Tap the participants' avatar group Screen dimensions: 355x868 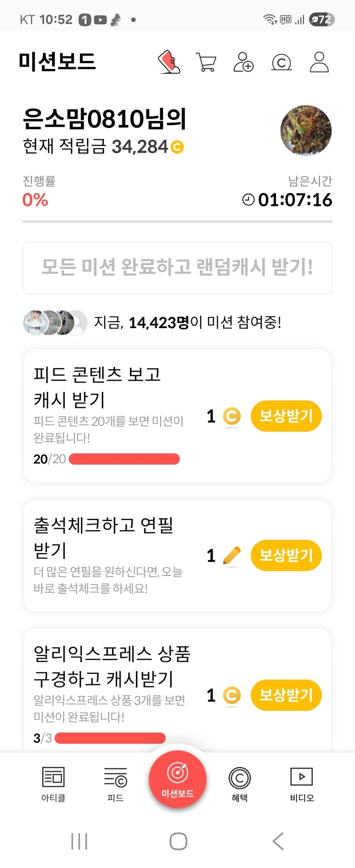(55, 323)
